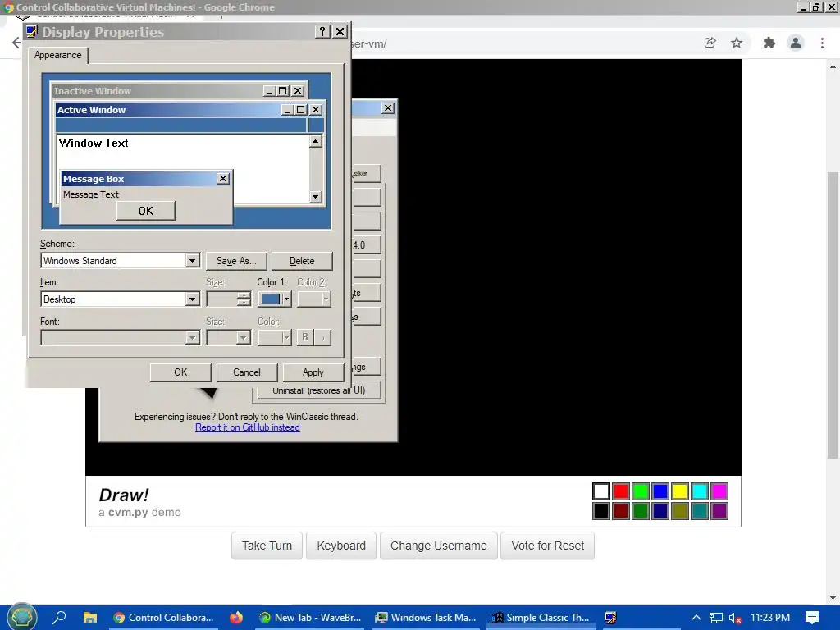Switch to Control Collabora... Chrome taskbar item
Screen dimensions: 840x630
163,617
